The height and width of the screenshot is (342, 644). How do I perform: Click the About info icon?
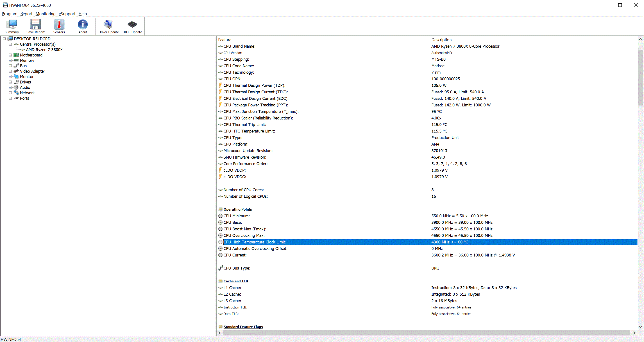[83, 25]
